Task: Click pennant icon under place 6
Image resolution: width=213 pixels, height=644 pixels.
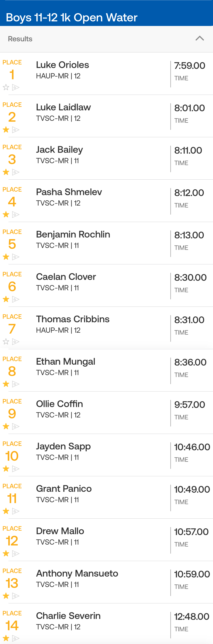Action: click(x=16, y=299)
